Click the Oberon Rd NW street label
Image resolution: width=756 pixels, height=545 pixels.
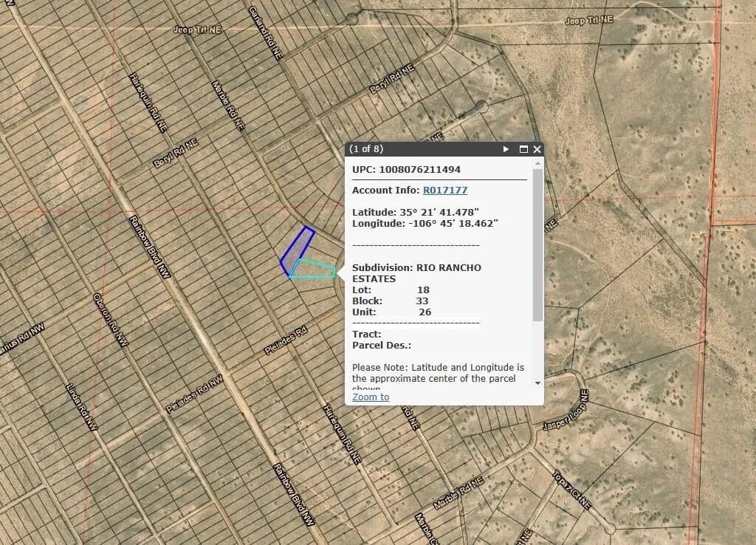[111, 320]
